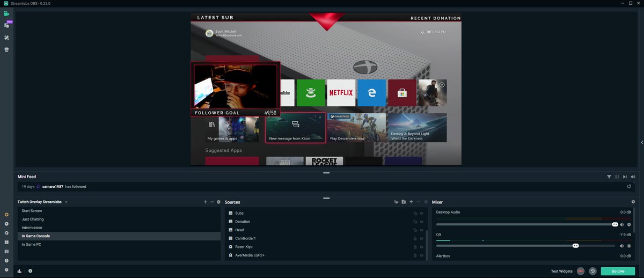
Task: Open the App Store shop icon in the sidebar
Action: 6,50
